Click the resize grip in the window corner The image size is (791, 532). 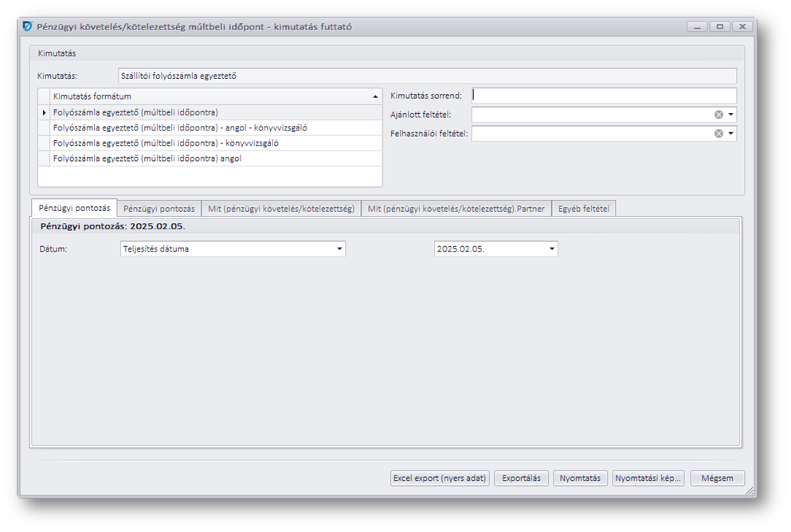pyautogui.click(x=750, y=492)
